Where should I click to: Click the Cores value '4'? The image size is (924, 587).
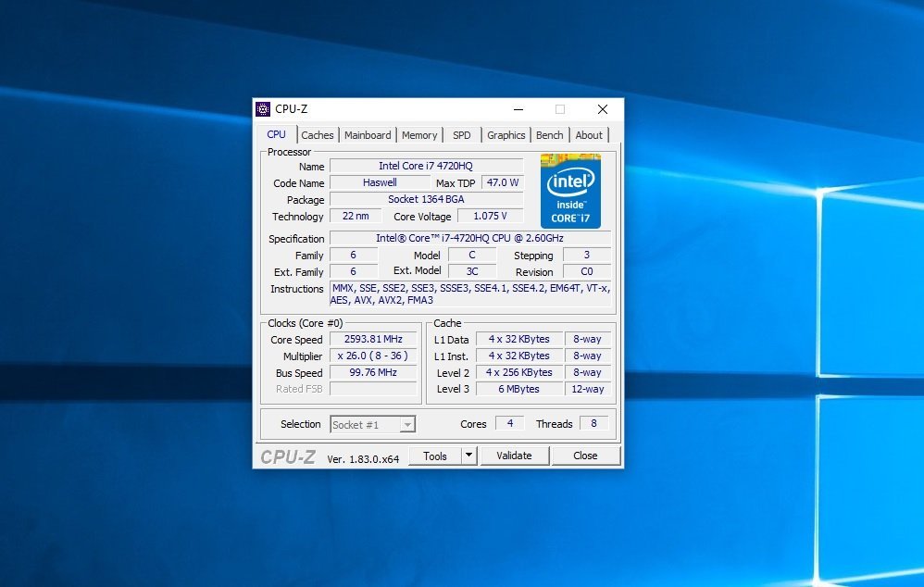tap(510, 423)
